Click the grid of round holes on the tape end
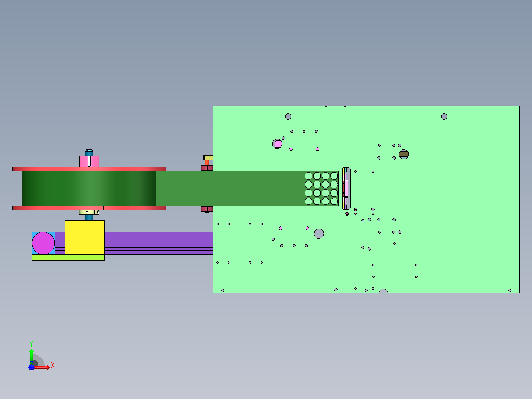Viewport: 532px width, 399px height. [x=321, y=189]
